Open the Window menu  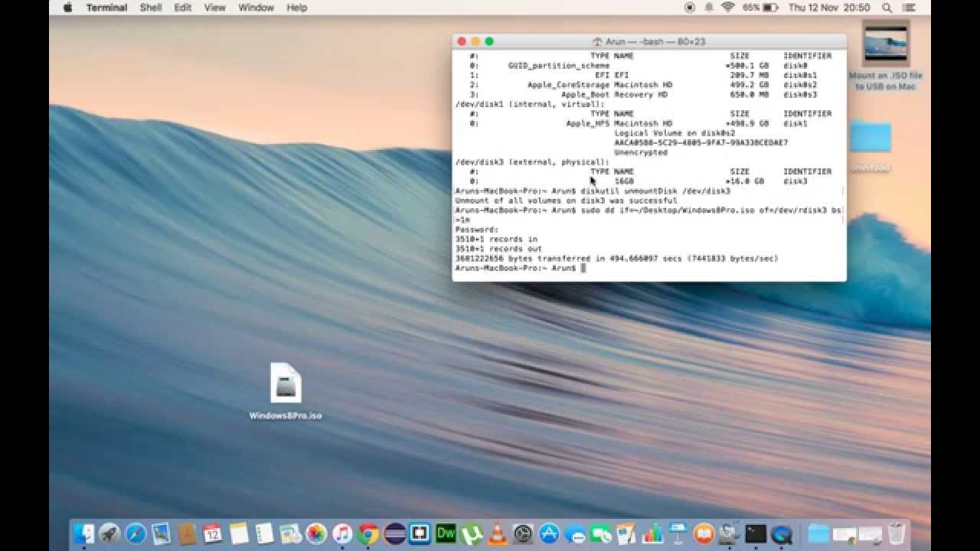pyautogui.click(x=256, y=8)
